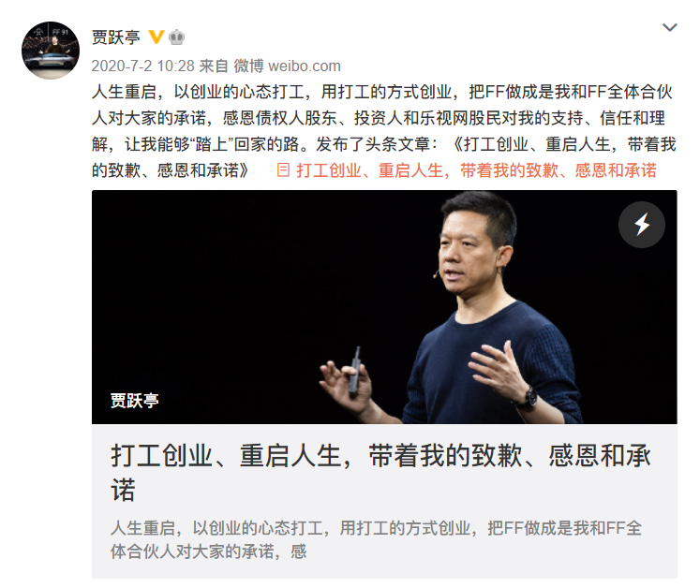Click the yellow V verified badge
The width and height of the screenshot is (700, 588).
[156, 37]
